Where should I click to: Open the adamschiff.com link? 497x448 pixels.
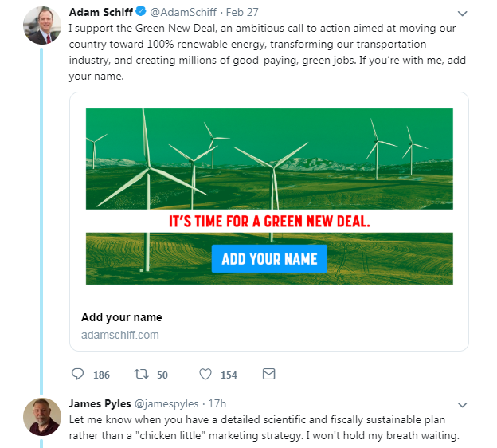120,335
